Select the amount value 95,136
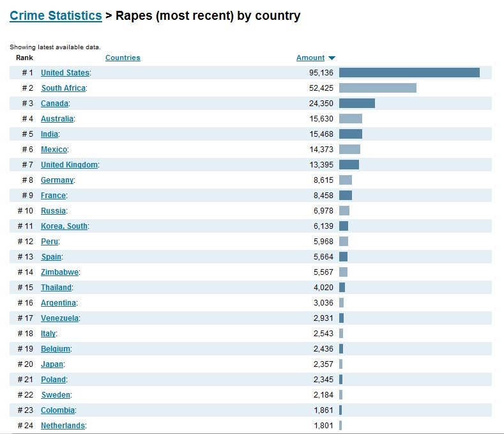 321,73
